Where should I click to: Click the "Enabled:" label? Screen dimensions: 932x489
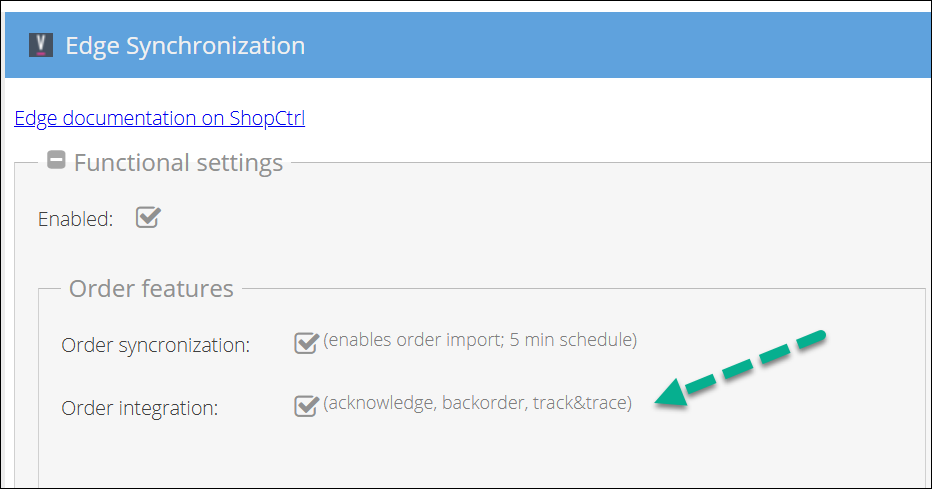[75, 219]
